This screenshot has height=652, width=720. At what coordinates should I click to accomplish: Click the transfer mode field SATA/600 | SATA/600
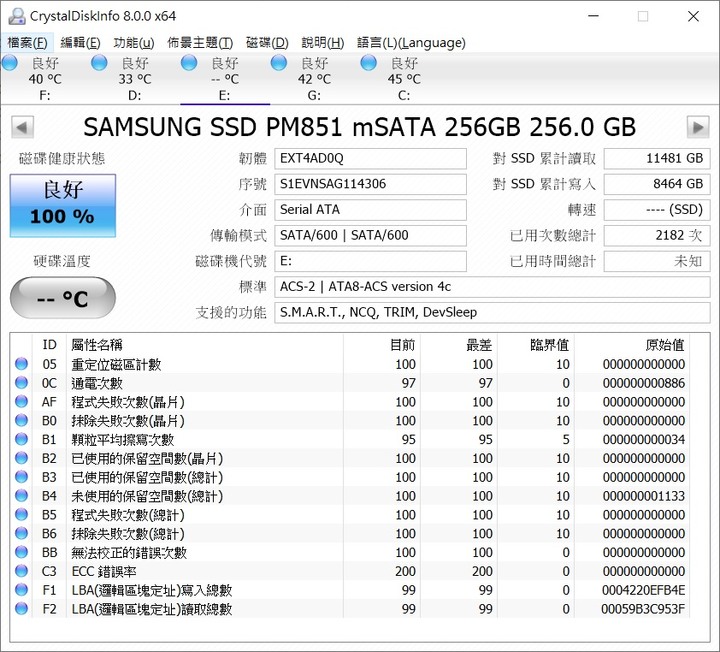coord(370,236)
